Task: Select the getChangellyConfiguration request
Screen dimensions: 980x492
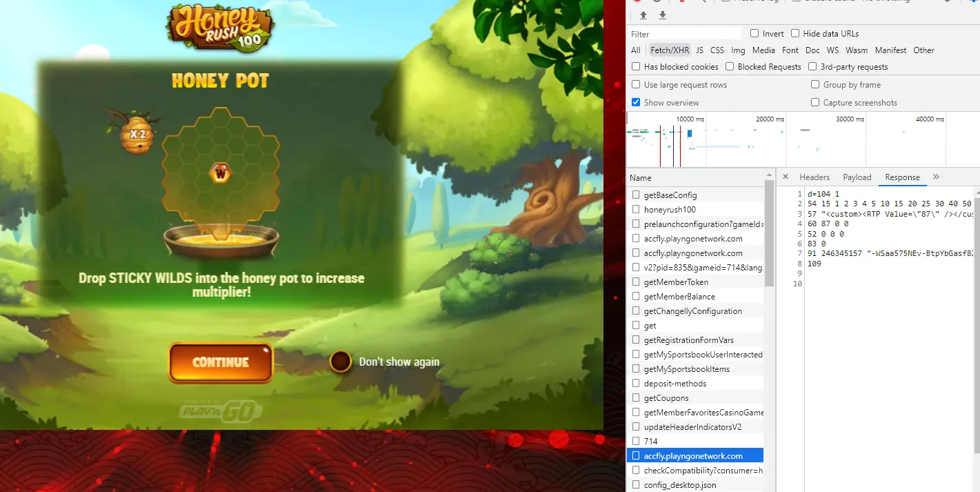Action: pyautogui.click(x=695, y=311)
